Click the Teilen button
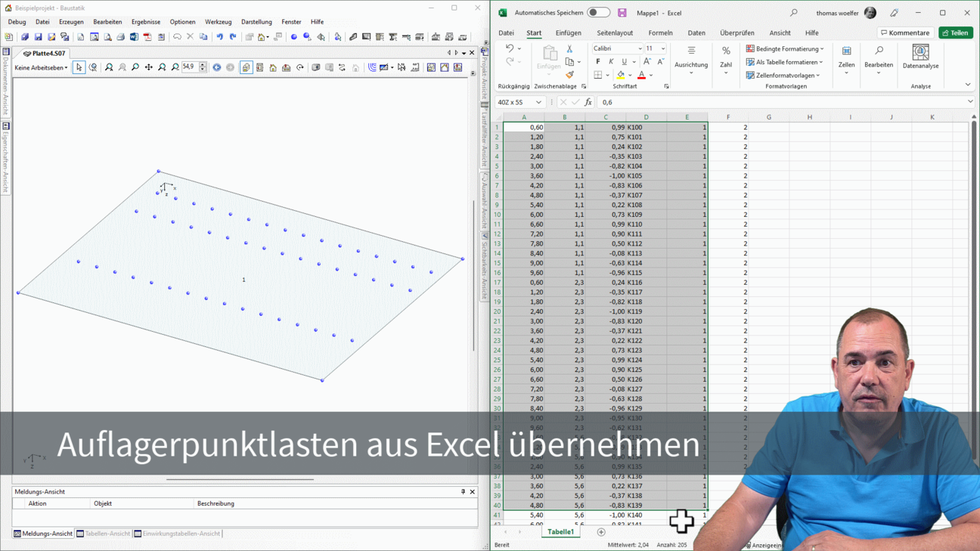980x551 pixels. [956, 33]
